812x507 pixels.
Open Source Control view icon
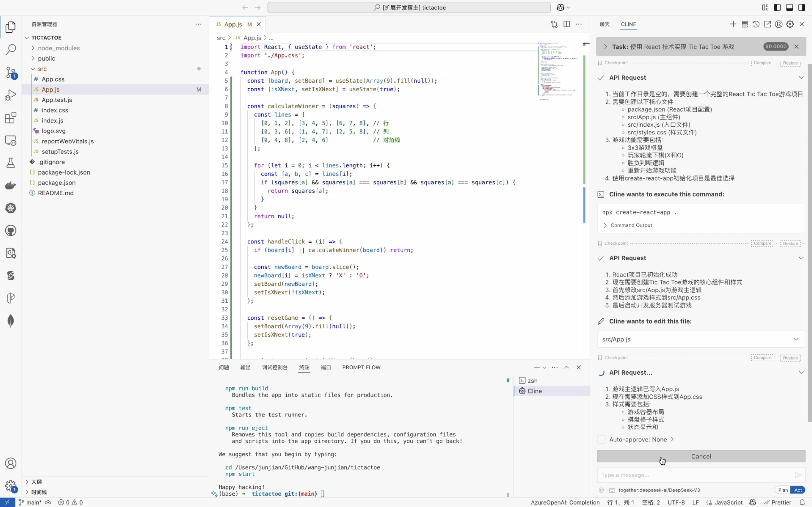11,72
